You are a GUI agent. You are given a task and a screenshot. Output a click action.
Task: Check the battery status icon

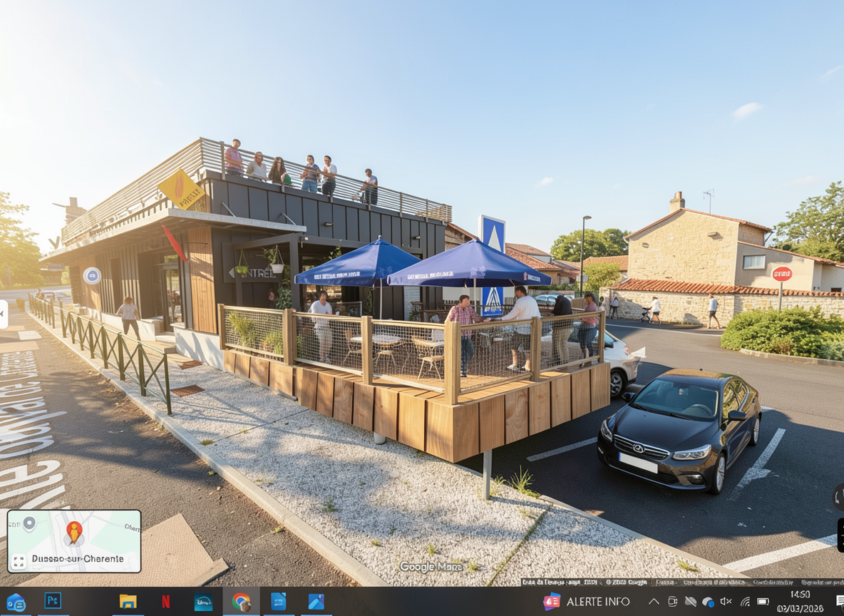[763, 602]
